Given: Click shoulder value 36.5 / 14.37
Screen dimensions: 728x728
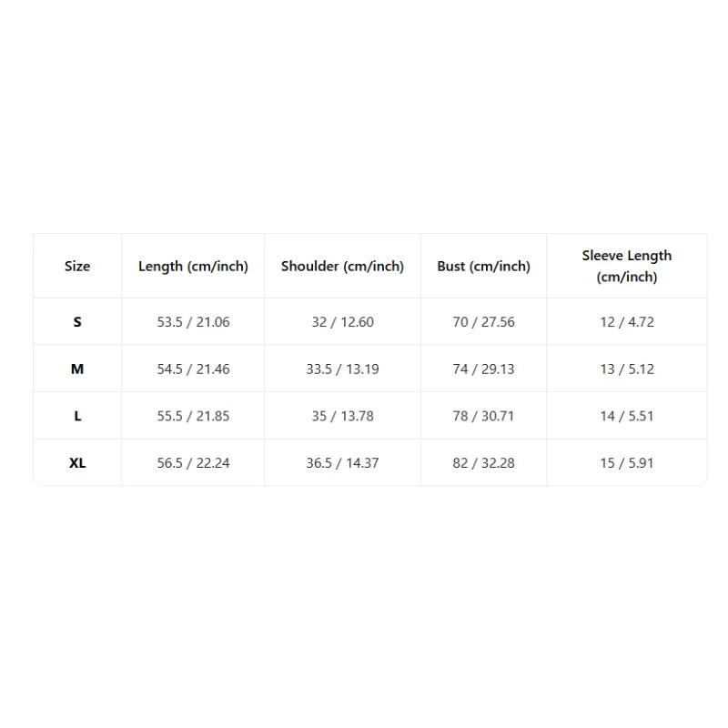Looking at the screenshot, I should tap(343, 463).
